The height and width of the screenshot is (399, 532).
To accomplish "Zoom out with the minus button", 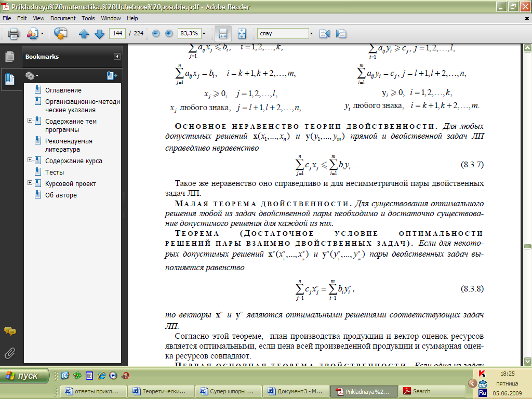I will pos(156,33).
